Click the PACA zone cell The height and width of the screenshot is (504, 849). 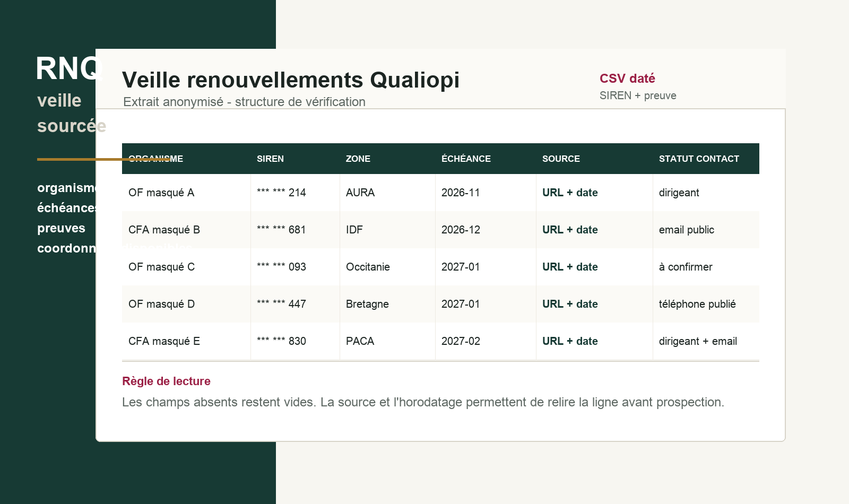click(x=387, y=341)
